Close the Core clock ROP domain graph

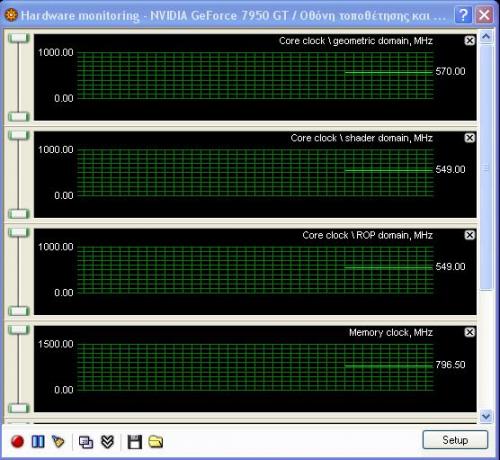[x=470, y=235]
